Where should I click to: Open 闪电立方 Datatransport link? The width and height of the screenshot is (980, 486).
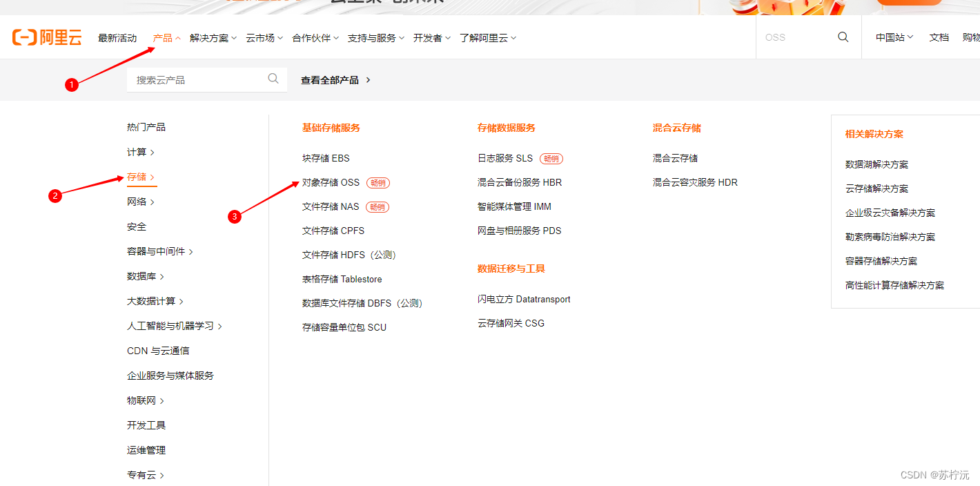pos(524,299)
